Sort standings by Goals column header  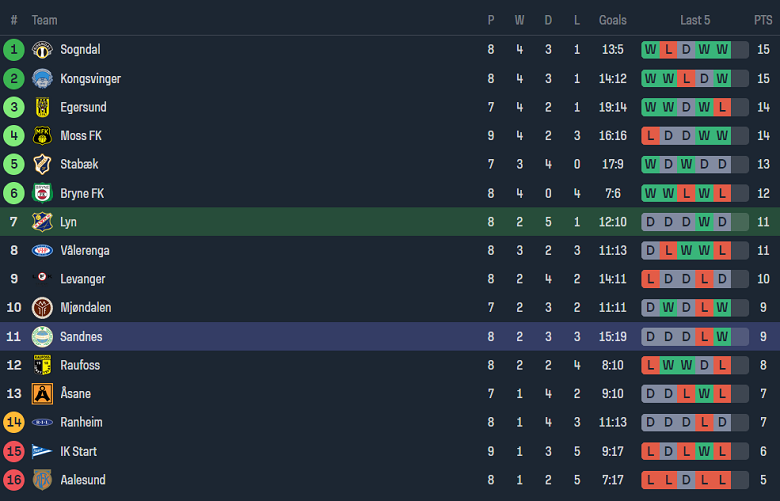click(613, 20)
